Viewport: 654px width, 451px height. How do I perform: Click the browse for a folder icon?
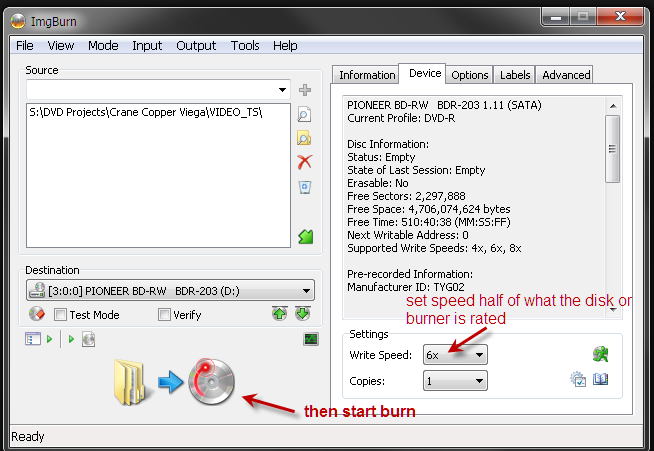click(x=305, y=138)
